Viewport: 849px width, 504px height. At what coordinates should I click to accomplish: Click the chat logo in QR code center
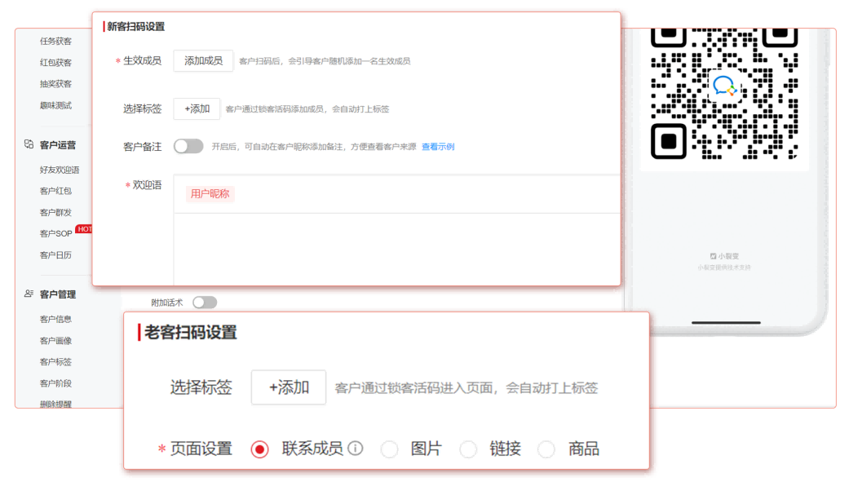pyautogui.click(x=724, y=86)
